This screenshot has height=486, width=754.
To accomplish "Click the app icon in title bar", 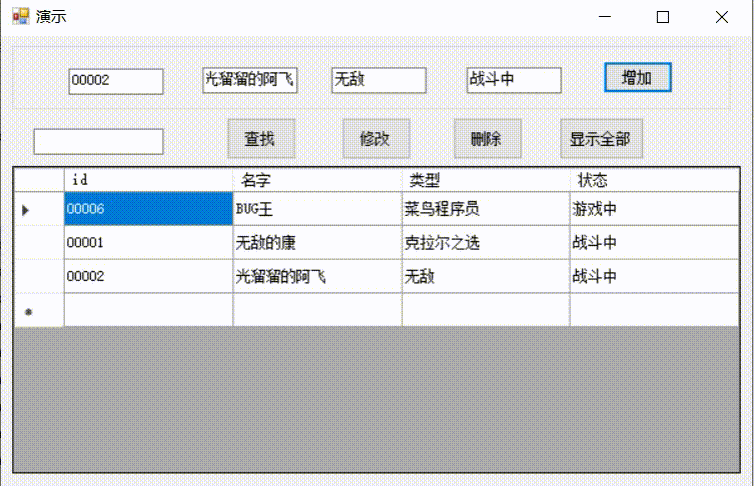I will (21, 17).
